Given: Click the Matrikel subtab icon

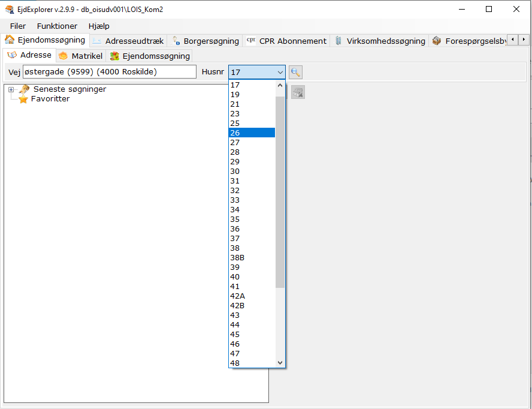Looking at the screenshot, I should click(x=64, y=56).
